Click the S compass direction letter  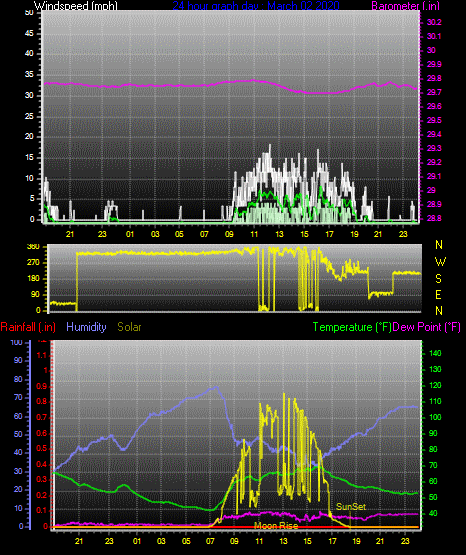tap(438, 279)
